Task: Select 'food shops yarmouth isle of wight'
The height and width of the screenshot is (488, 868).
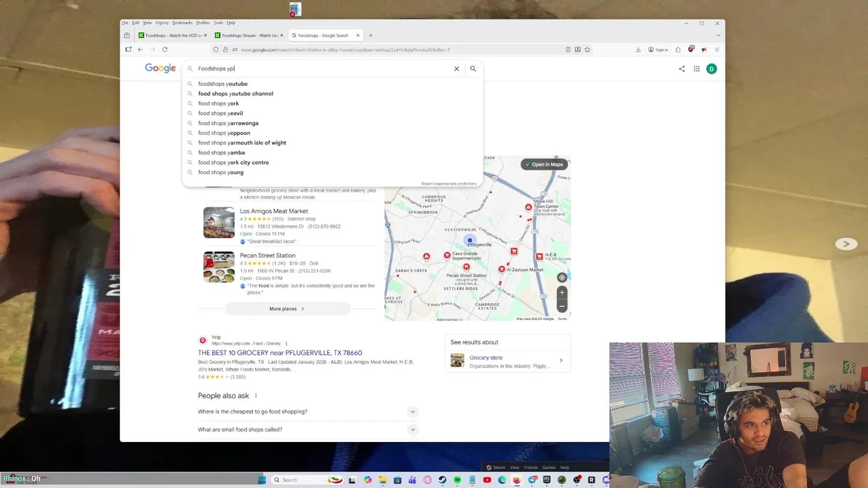Action: [332, 143]
